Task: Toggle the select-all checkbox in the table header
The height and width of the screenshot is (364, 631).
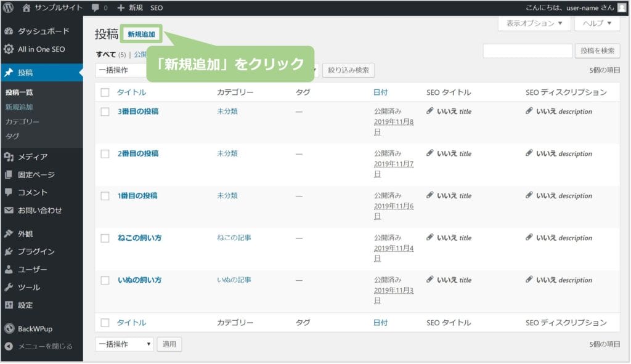Action: (x=105, y=92)
